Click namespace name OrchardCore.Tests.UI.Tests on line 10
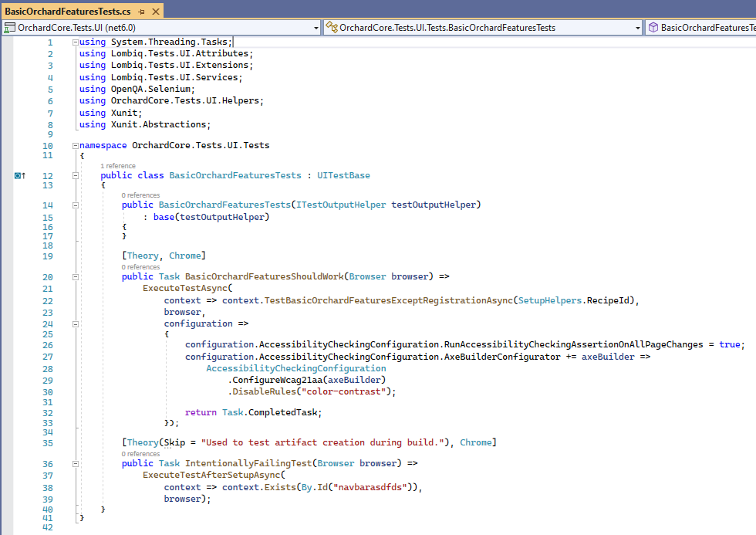756x535 pixels. (201, 145)
